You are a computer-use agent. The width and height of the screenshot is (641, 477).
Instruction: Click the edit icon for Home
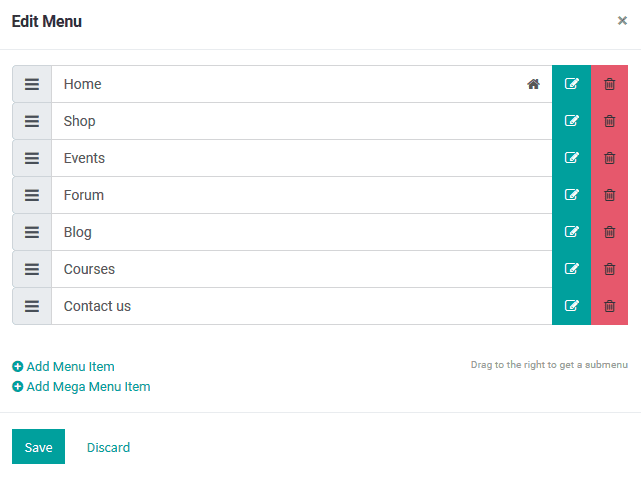tap(571, 84)
